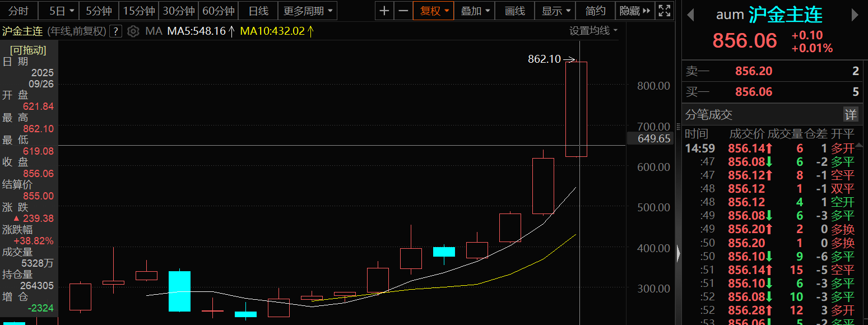Viewport: 868px width, 325px height.
Task: Click the zoom out minus icon
Action: (x=403, y=11)
